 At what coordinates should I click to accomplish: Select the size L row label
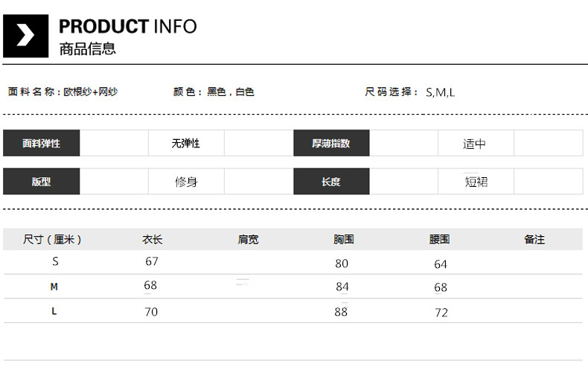pyautogui.click(x=54, y=311)
